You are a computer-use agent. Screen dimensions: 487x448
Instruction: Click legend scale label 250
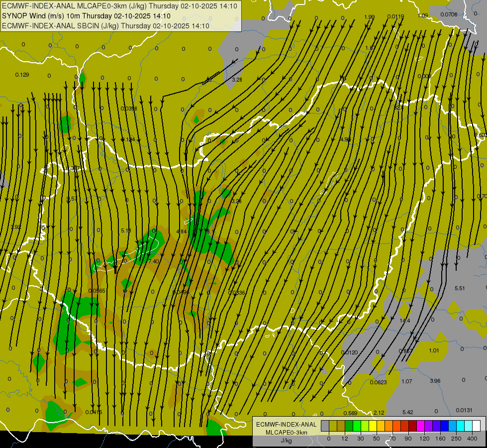coord(456,439)
